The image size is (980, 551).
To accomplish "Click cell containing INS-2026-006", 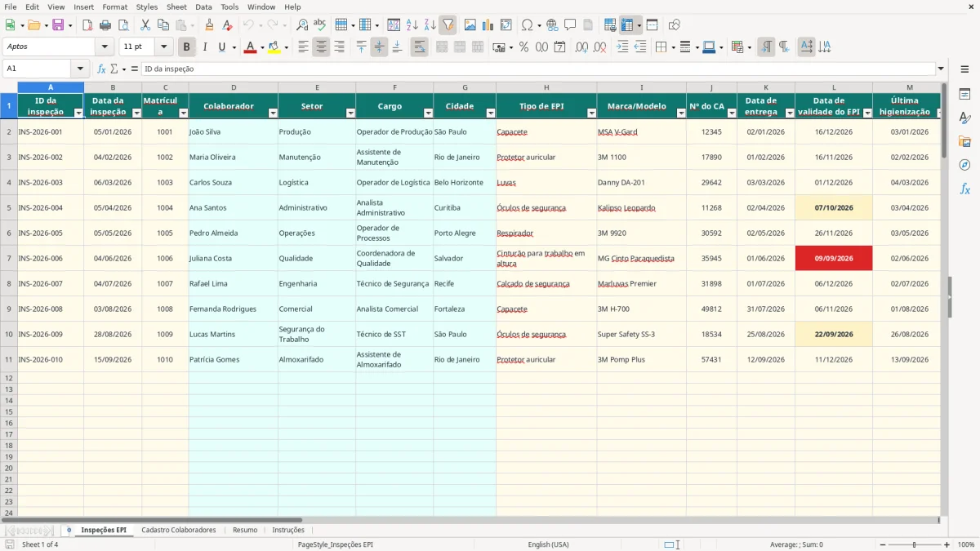I will click(x=51, y=258).
